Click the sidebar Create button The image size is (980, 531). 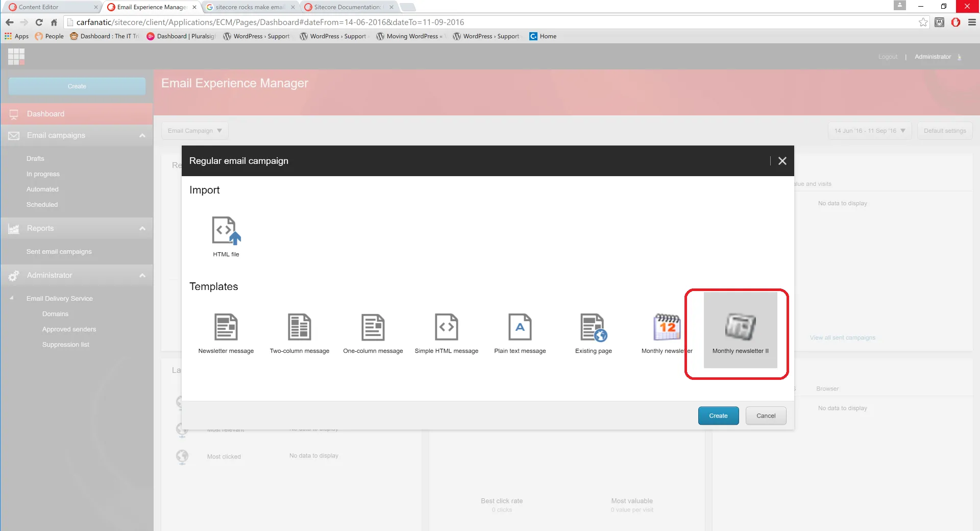(x=77, y=86)
